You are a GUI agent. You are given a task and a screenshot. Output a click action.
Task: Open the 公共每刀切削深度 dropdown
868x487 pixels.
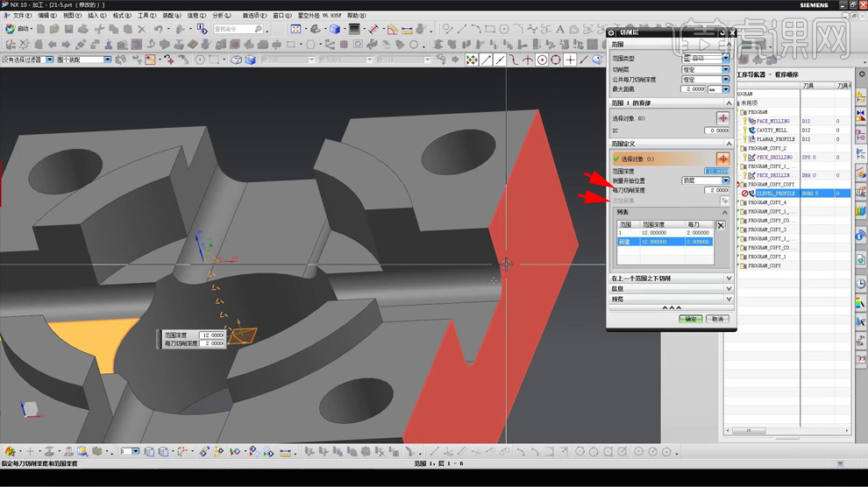pyautogui.click(x=705, y=80)
